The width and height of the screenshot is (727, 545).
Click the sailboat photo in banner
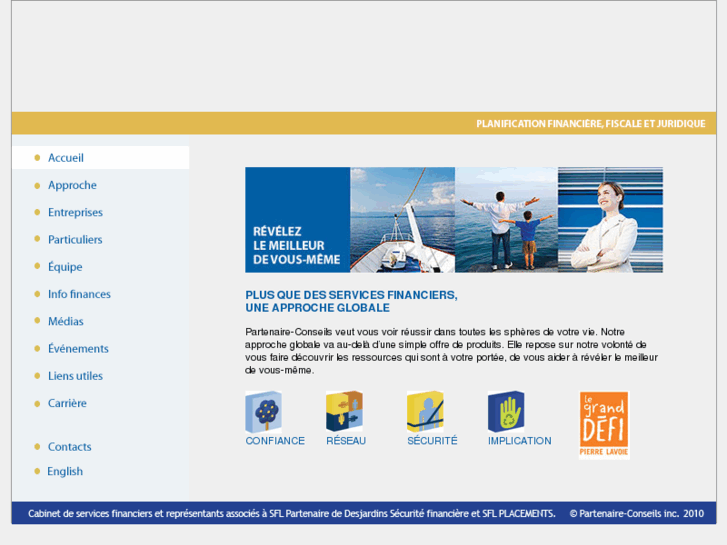(402, 220)
